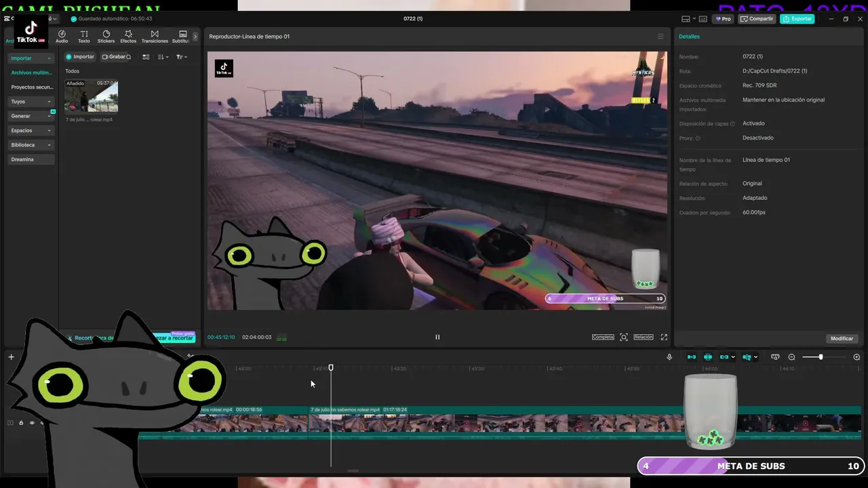Click the Grabar record button
Viewport: 868px width, 488px height.
[x=113, y=57]
